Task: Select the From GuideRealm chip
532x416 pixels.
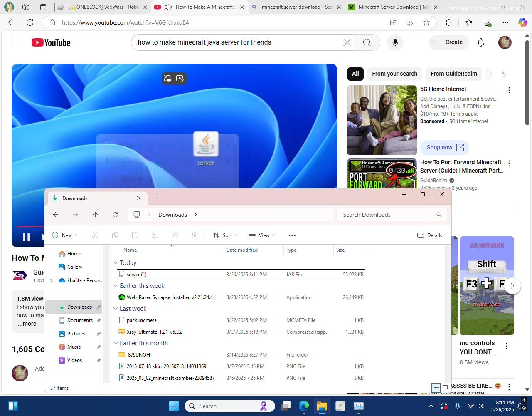Action: [454, 74]
